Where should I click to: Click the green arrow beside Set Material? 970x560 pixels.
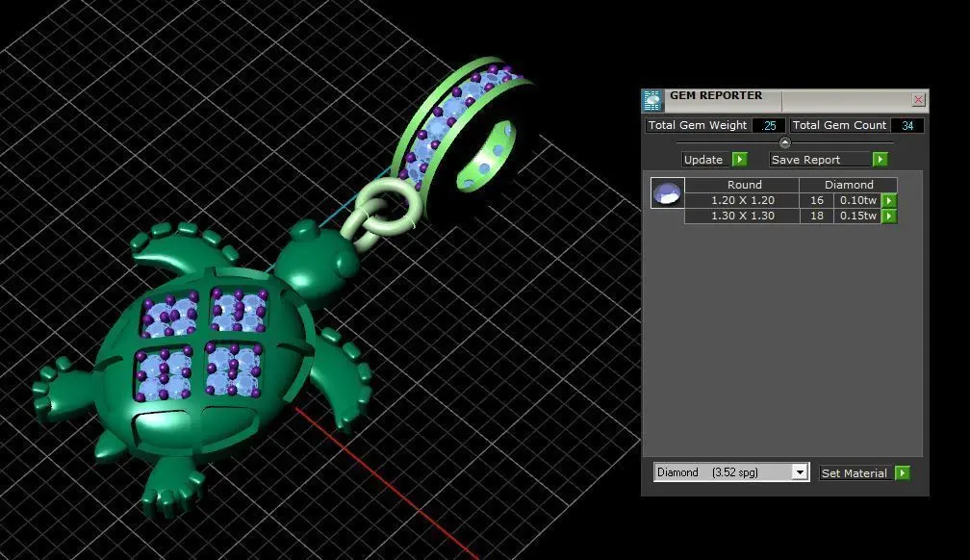tap(902, 473)
